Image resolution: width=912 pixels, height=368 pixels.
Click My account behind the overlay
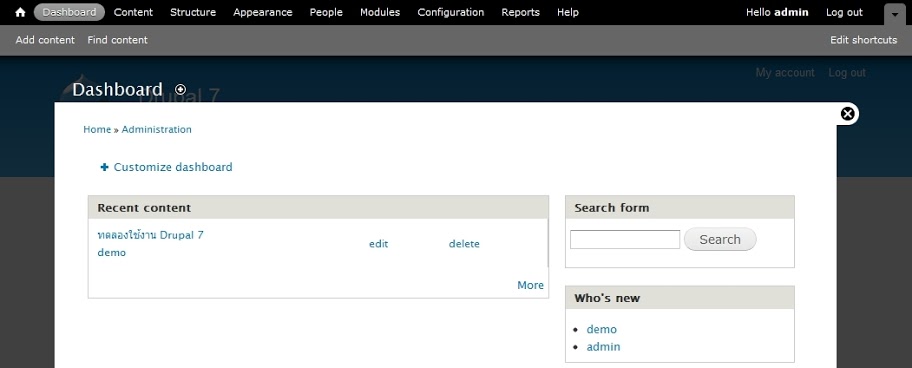[x=785, y=73]
